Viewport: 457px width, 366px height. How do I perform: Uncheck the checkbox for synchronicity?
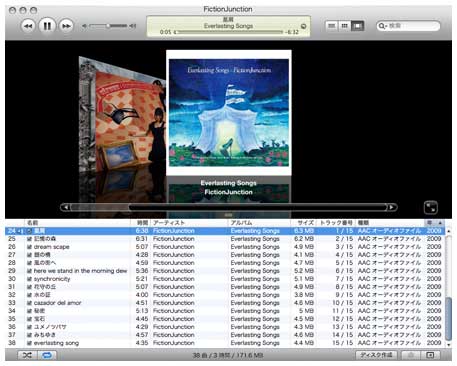pos(29,279)
